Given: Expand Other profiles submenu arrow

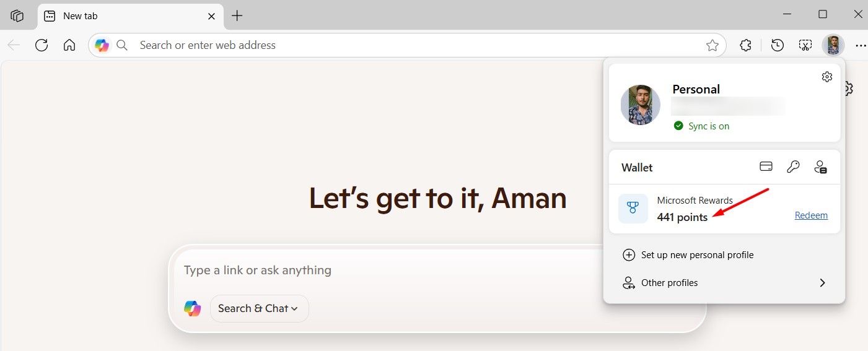Looking at the screenshot, I should click(822, 283).
